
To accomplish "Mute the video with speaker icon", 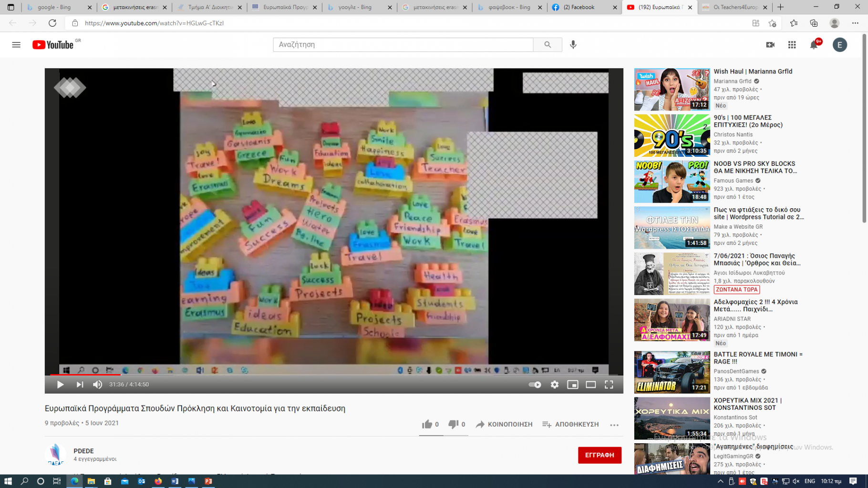I will coord(97,385).
